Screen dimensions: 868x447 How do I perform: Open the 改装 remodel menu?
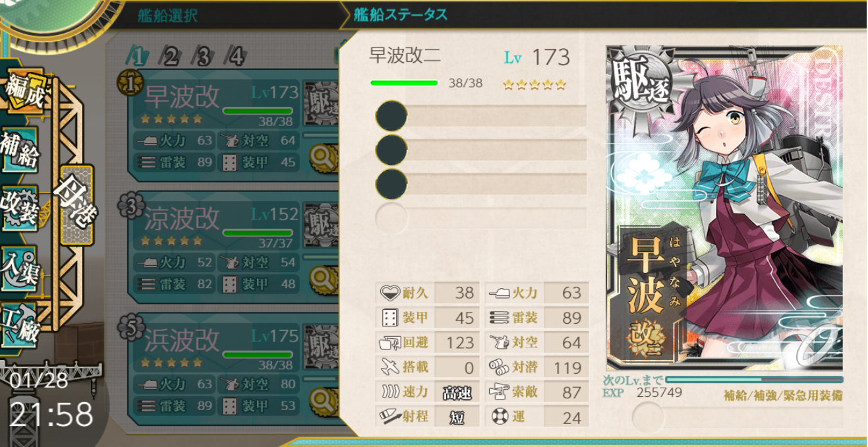[x=20, y=207]
